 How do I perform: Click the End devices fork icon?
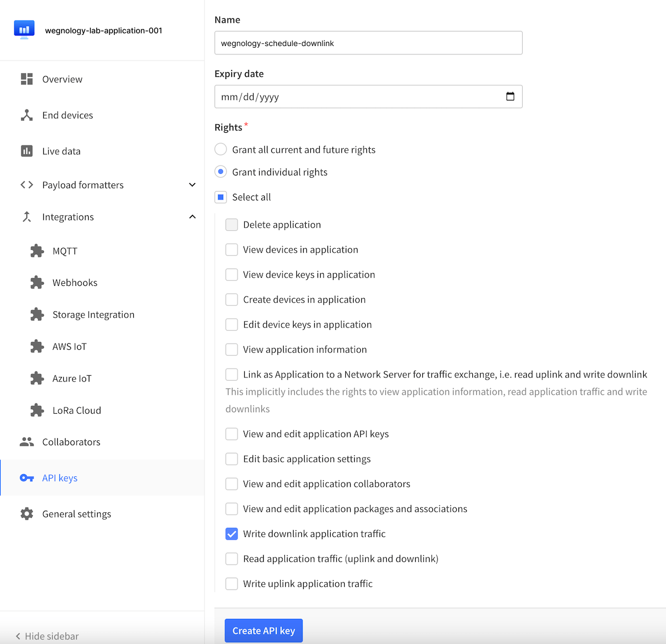point(27,115)
